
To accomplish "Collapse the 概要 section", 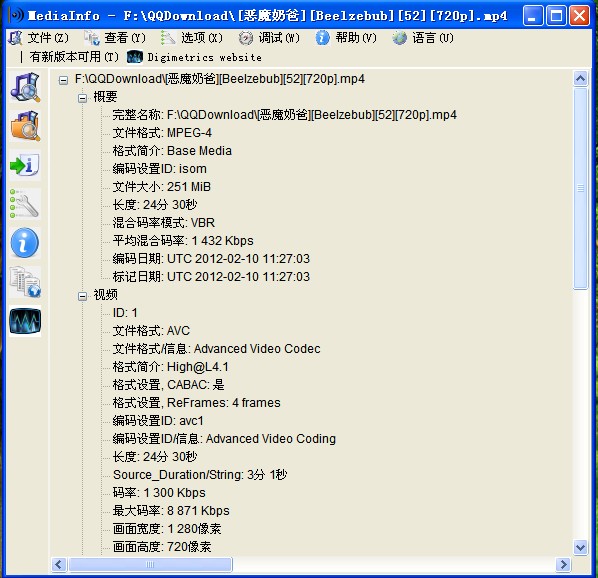I will point(82,98).
